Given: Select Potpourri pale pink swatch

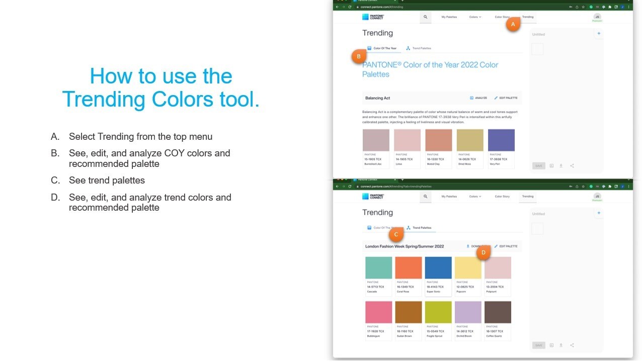Looking at the screenshot, I should tap(498, 267).
